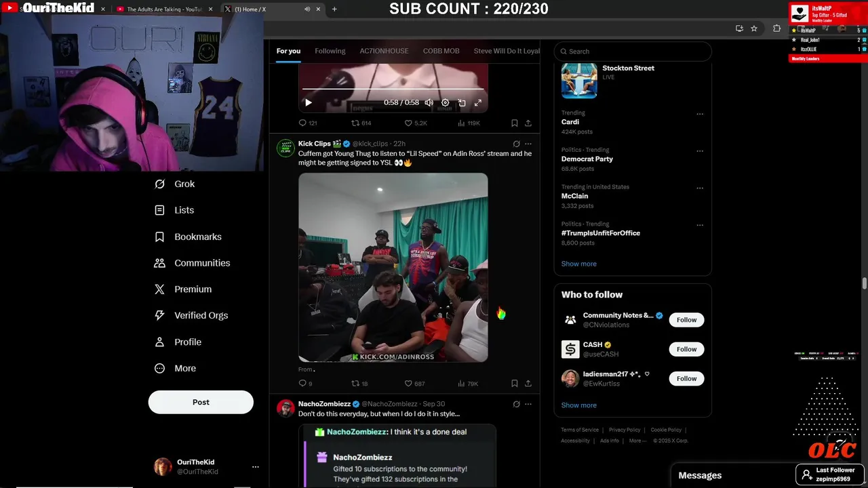This screenshot has width=868, height=488.
Task: Open Verified Orgs in the sidebar
Action: coord(191,315)
